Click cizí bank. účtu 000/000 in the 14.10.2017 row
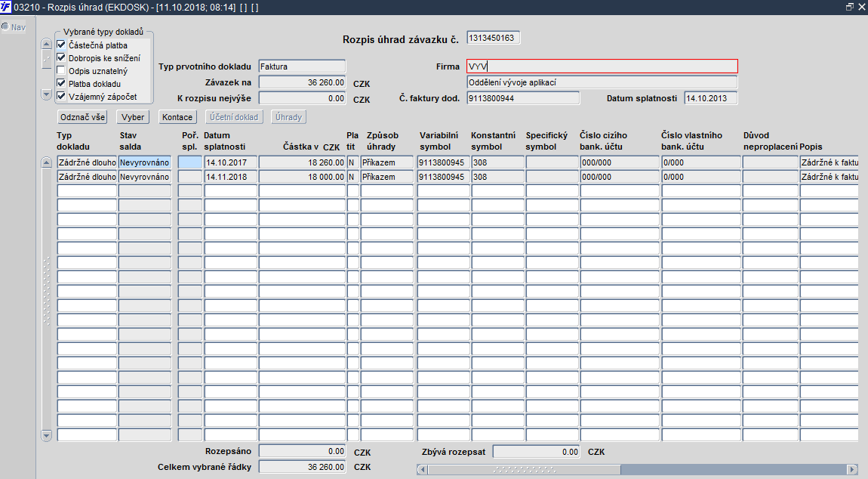 tap(620, 162)
